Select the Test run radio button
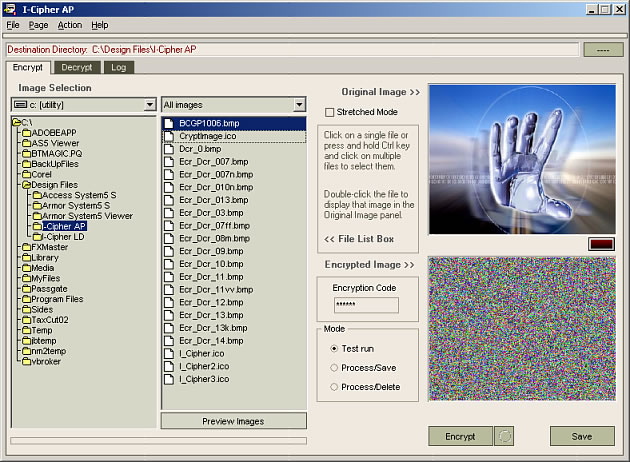630x462 pixels. pyautogui.click(x=334, y=348)
